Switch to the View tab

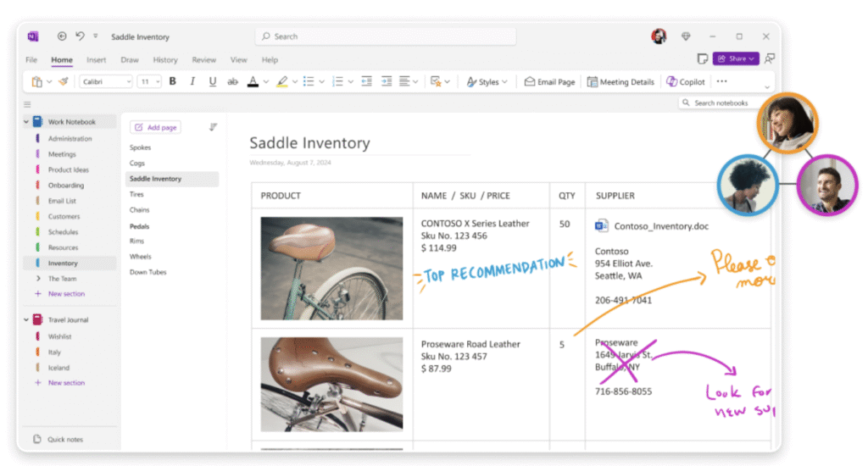tap(238, 60)
